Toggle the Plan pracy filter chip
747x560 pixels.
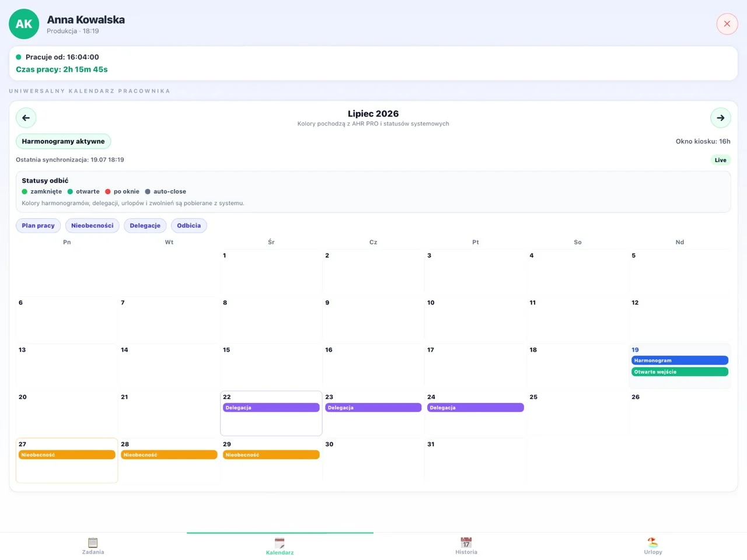[38, 226]
